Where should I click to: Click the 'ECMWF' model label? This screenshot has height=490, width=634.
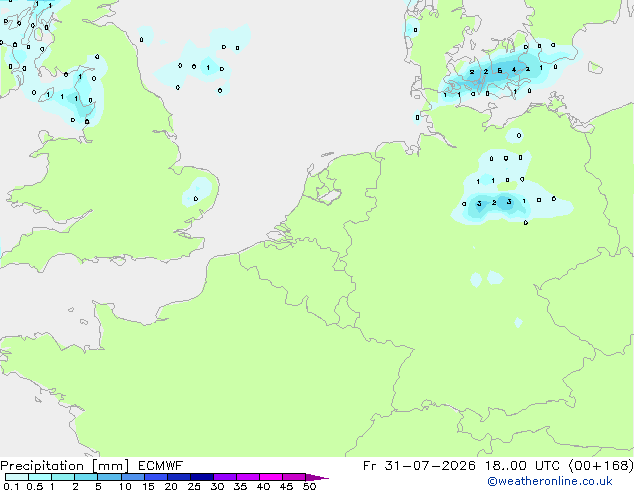click(x=161, y=466)
